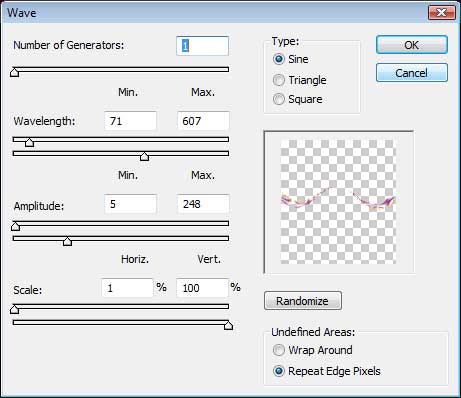Image resolution: width=461 pixels, height=398 pixels.
Task: Click the Wavelength label
Action: coord(44,121)
